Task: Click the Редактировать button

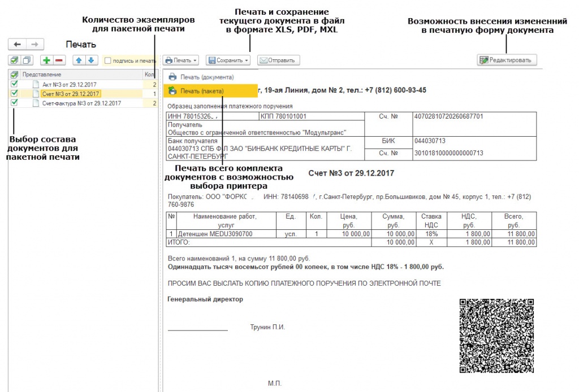Action: pyautogui.click(x=507, y=60)
